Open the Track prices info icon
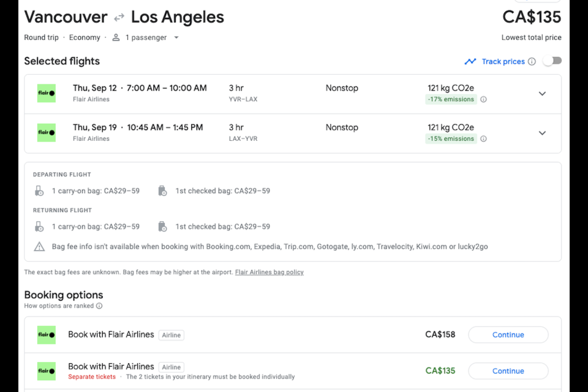The height and width of the screenshot is (392, 588). click(x=532, y=61)
